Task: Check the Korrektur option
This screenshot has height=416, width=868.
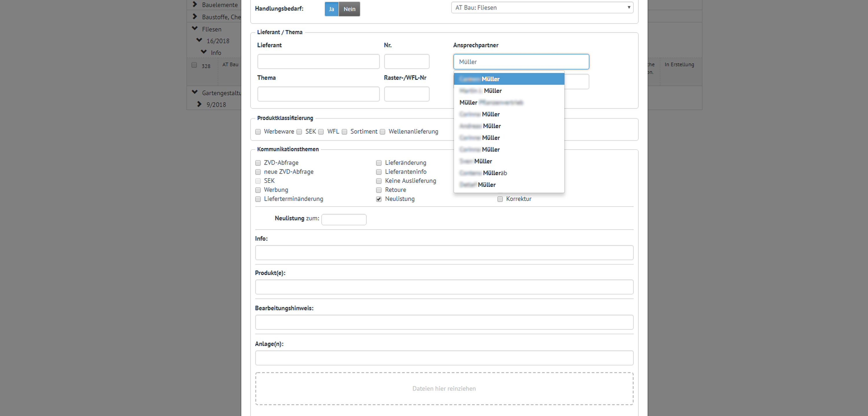Action: pos(500,199)
